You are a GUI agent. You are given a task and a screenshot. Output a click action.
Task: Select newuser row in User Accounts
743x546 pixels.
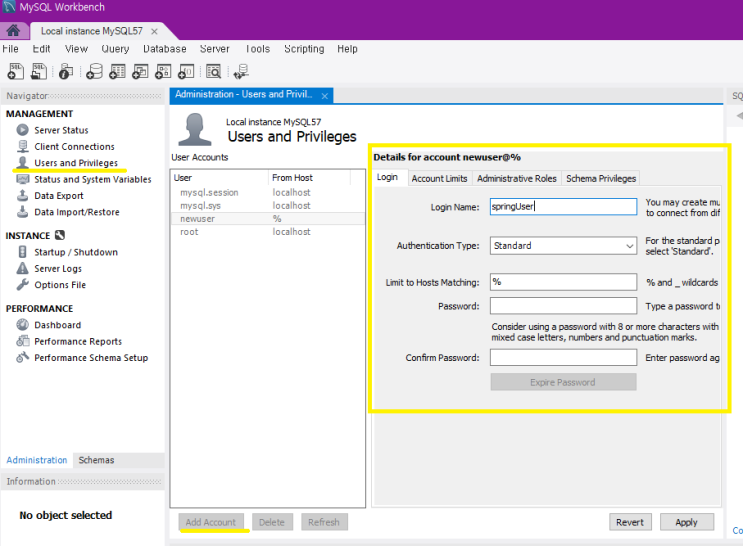pos(268,218)
